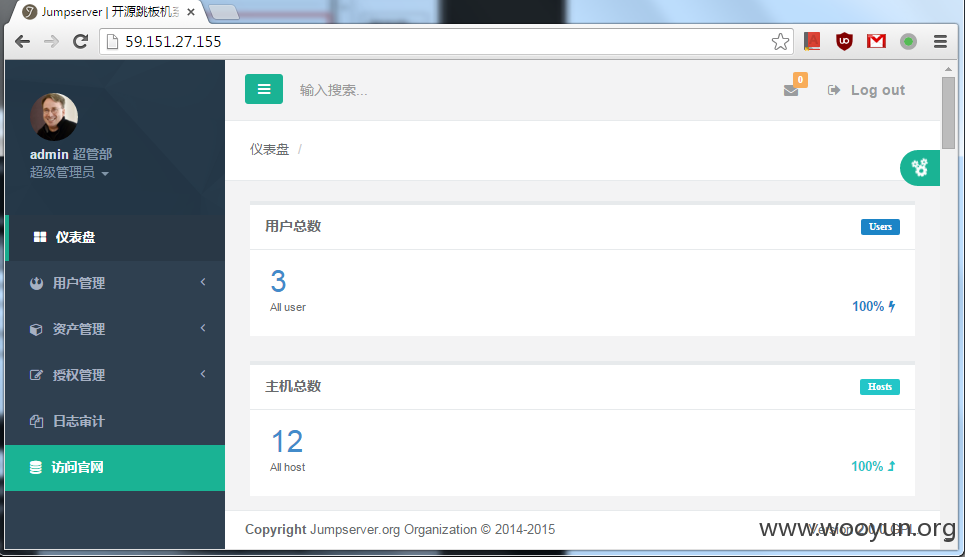Click the user count number 3
Image resolution: width=965 pixels, height=557 pixels.
(278, 281)
